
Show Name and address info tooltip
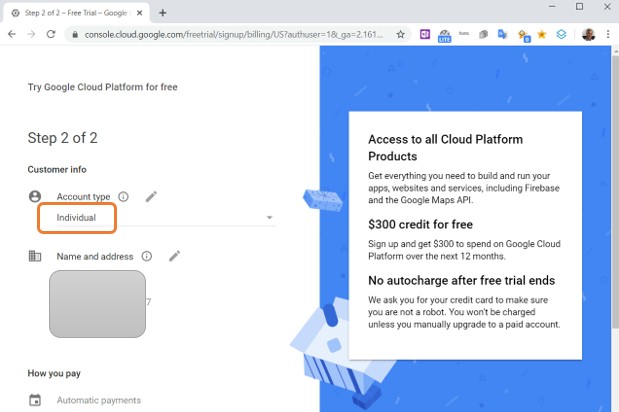146,257
